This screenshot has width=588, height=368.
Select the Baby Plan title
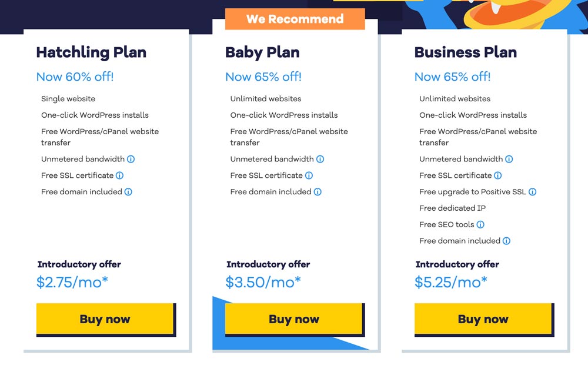pyautogui.click(x=262, y=52)
